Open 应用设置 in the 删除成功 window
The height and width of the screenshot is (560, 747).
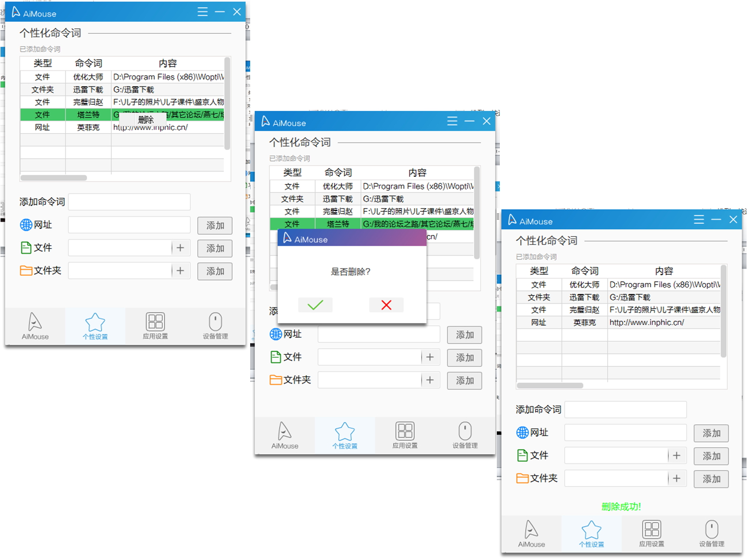pyautogui.click(x=651, y=534)
